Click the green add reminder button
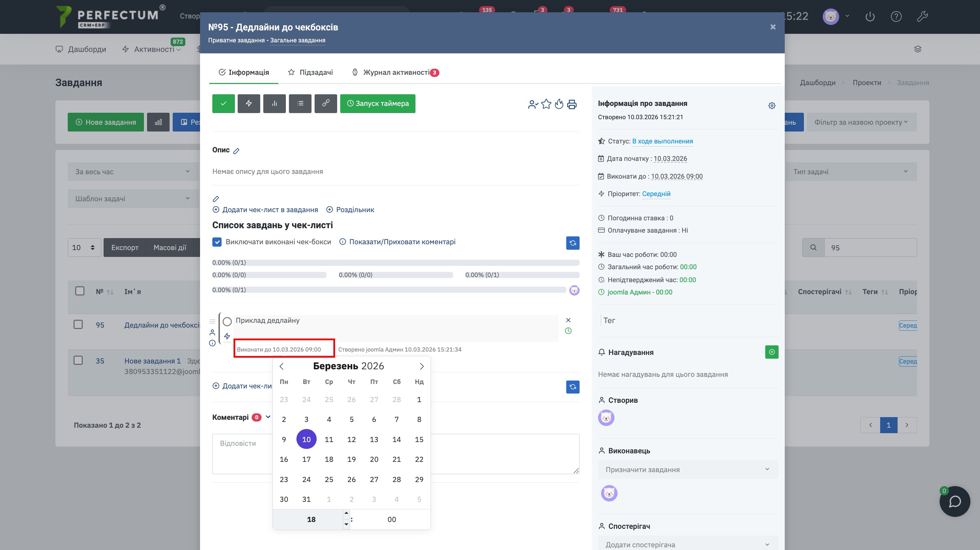 (x=771, y=352)
